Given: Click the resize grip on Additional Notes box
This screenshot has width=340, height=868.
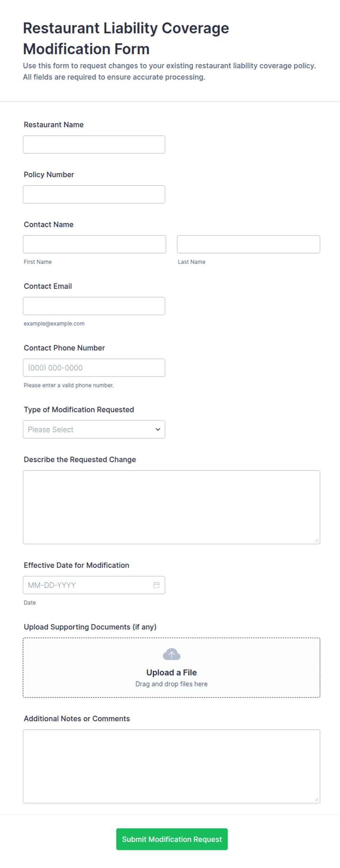Looking at the screenshot, I should click(317, 800).
